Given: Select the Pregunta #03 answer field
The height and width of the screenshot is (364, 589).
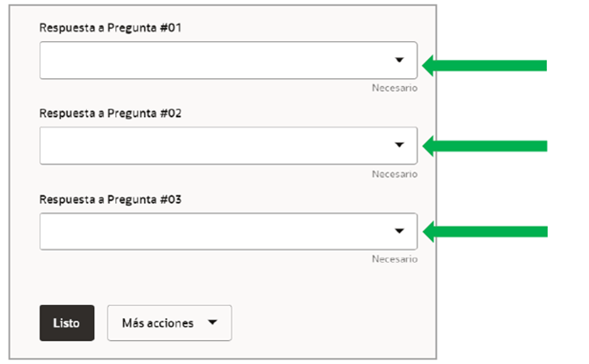Looking at the screenshot, I should point(211,230).
